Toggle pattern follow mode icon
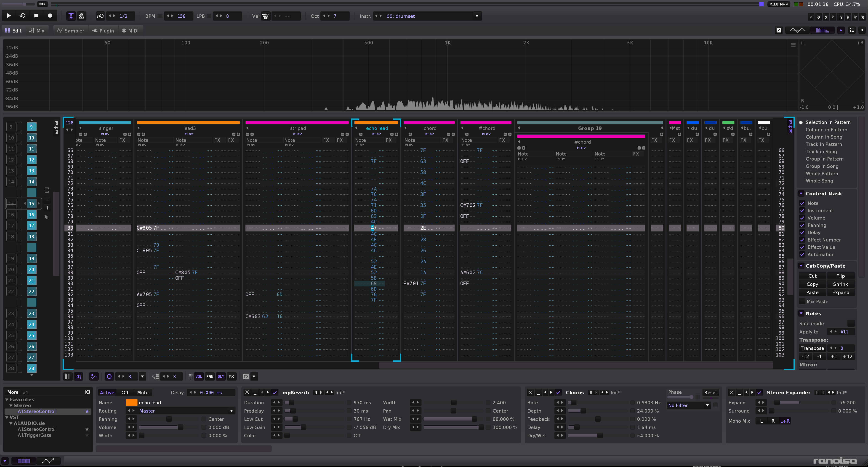The image size is (868, 467). coord(71,16)
